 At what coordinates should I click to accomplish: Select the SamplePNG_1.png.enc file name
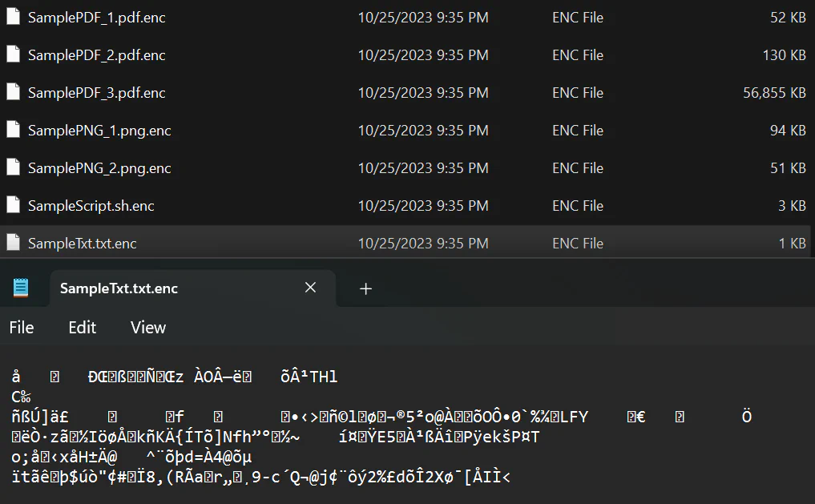99,131
